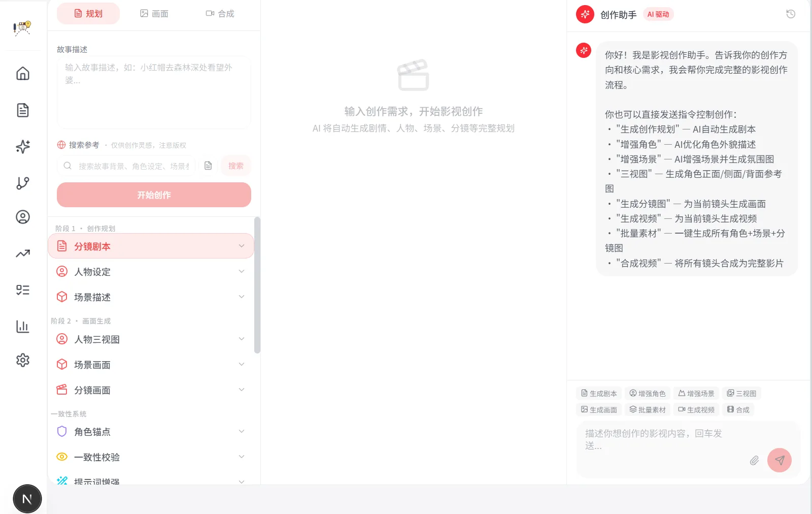Open the git branch icon in sidebar
The height and width of the screenshot is (514, 812).
click(x=23, y=183)
